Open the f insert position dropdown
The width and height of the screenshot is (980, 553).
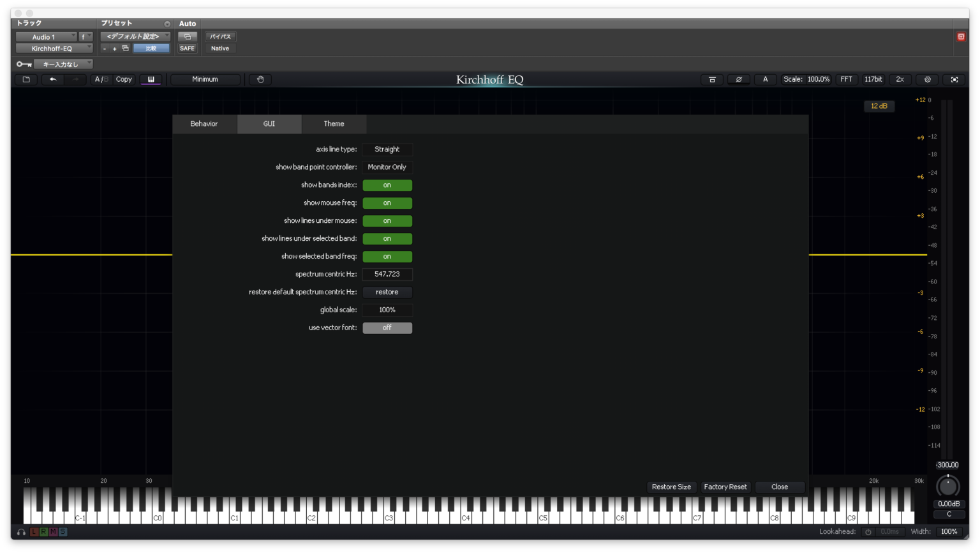pos(85,36)
